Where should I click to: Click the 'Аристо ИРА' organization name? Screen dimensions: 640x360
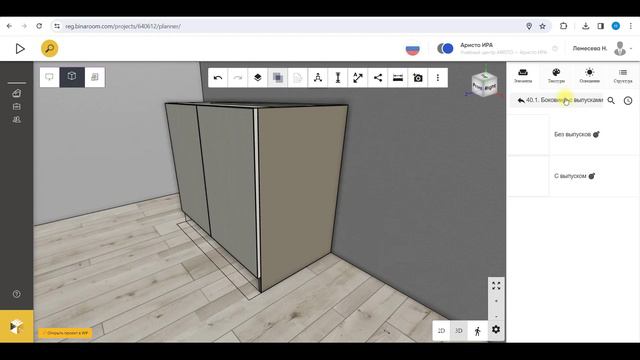(x=477, y=45)
